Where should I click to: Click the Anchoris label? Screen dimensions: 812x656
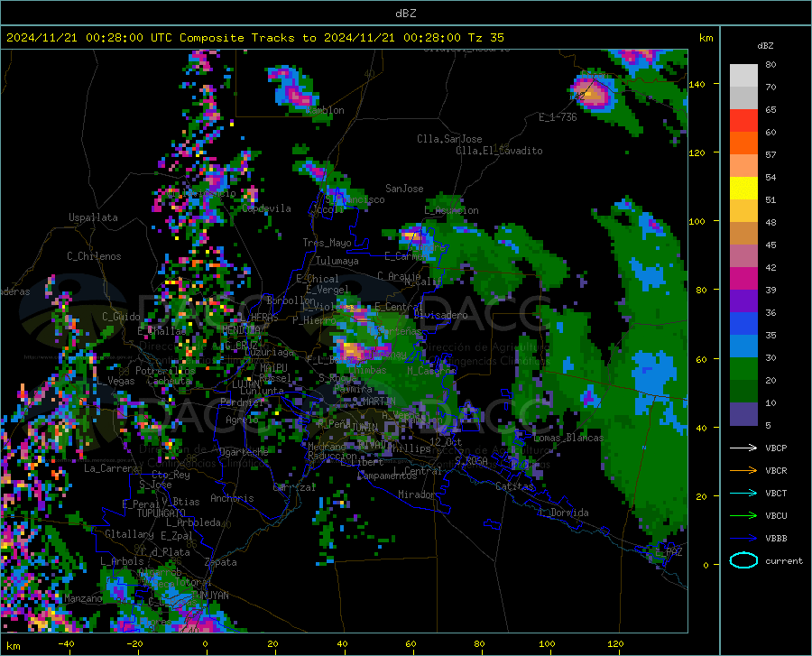click(232, 498)
